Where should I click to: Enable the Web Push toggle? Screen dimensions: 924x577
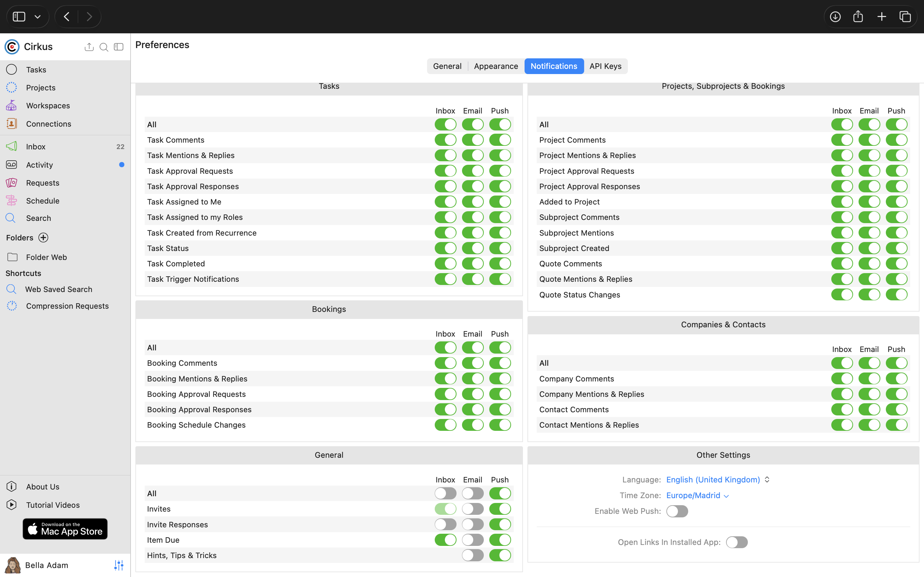coord(677,511)
